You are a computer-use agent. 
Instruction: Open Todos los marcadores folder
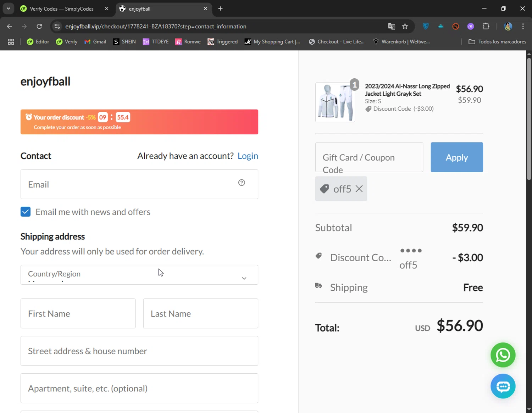(497, 42)
